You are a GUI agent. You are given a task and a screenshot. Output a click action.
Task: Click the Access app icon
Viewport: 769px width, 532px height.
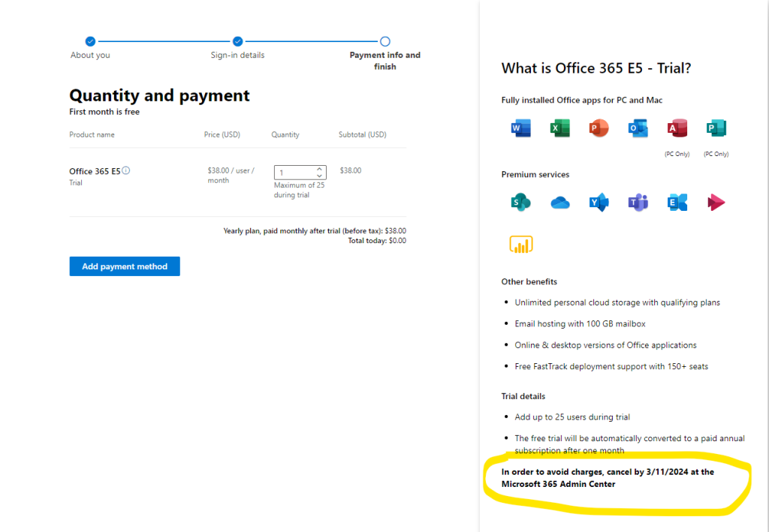coord(677,128)
